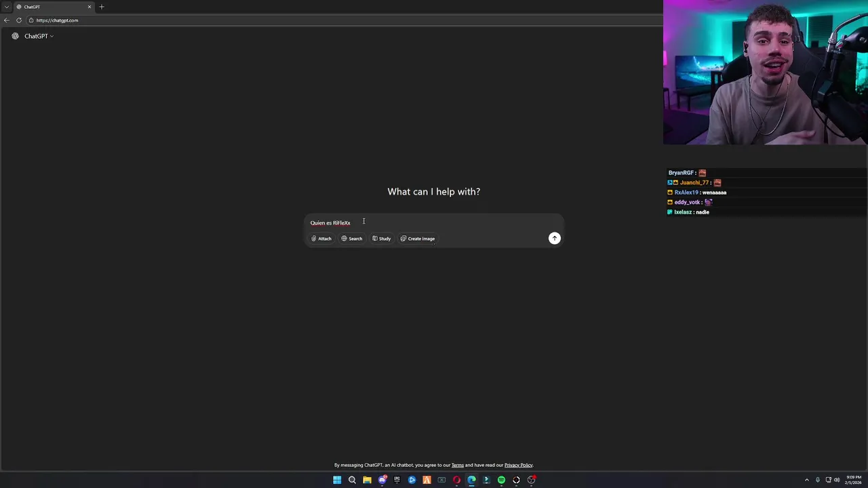Activate the Study mode button

[382, 239]
